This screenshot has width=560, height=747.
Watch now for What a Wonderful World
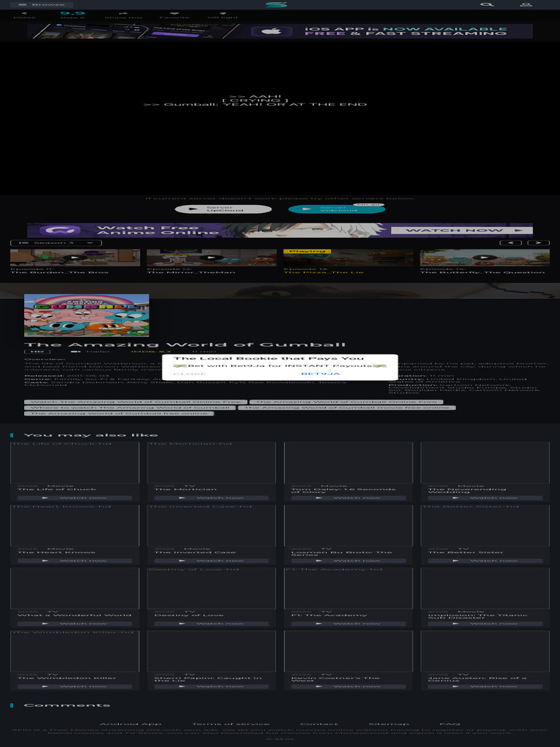tap(75, 624)
